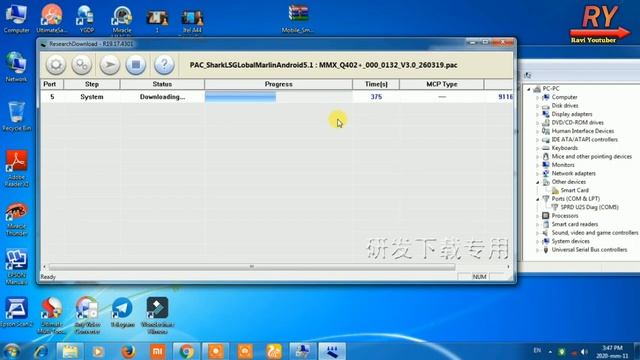Select the Recycle Bin icon
The image size is (640, 360).
16,116
